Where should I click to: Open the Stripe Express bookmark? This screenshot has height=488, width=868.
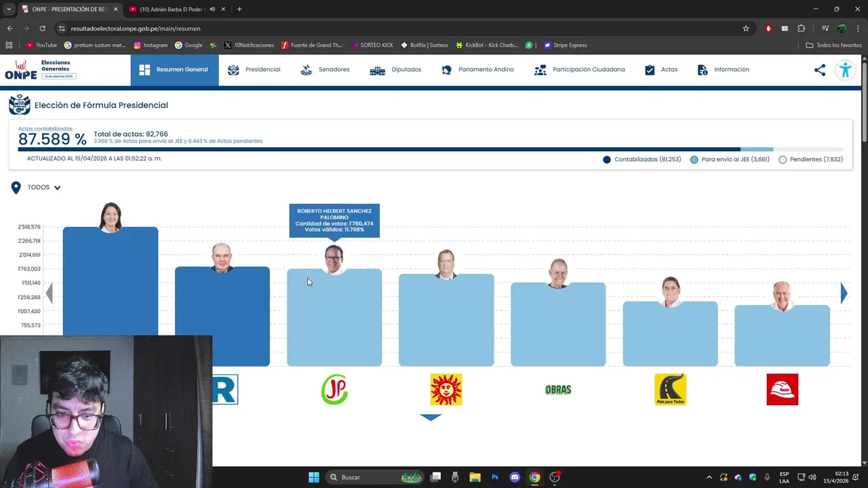tap(565, 45)
